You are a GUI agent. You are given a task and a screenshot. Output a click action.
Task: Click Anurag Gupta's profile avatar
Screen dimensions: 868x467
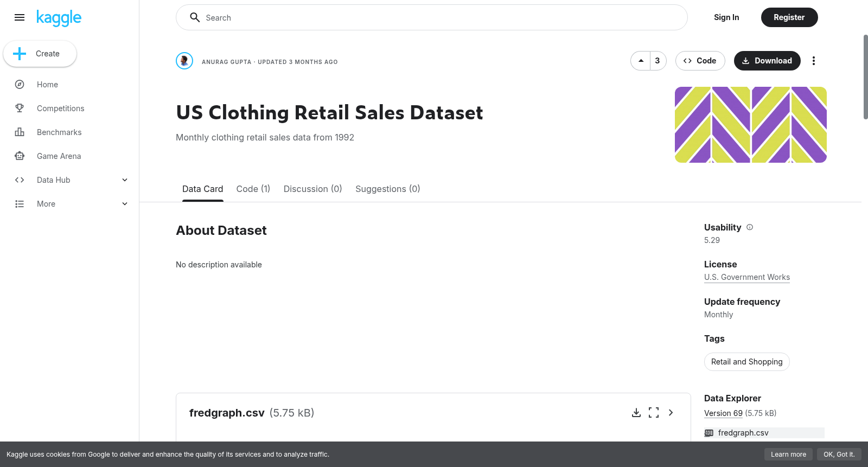(x=184, y=61)
